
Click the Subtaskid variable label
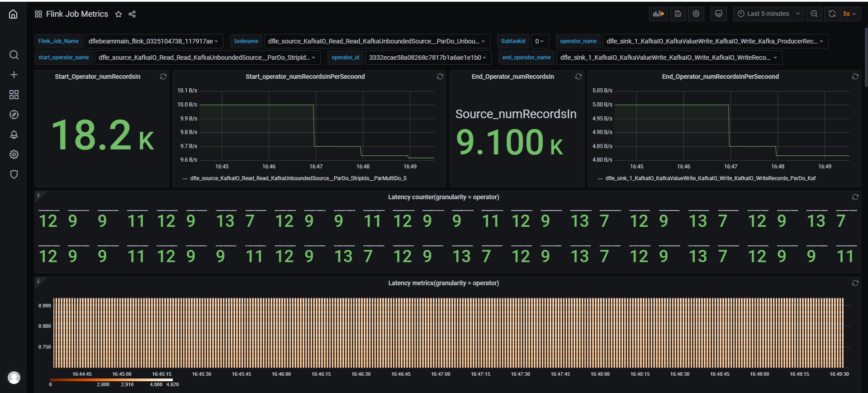pos(513,41)
